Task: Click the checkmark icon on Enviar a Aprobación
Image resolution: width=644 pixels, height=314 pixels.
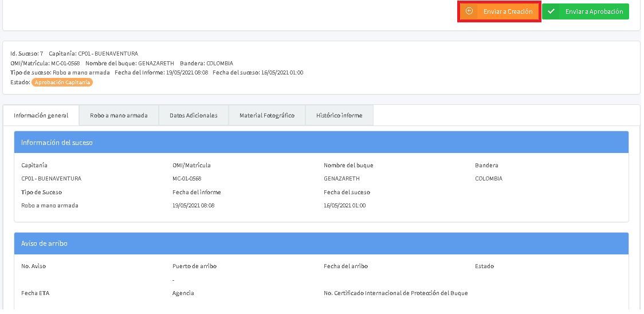Action: 551,11
